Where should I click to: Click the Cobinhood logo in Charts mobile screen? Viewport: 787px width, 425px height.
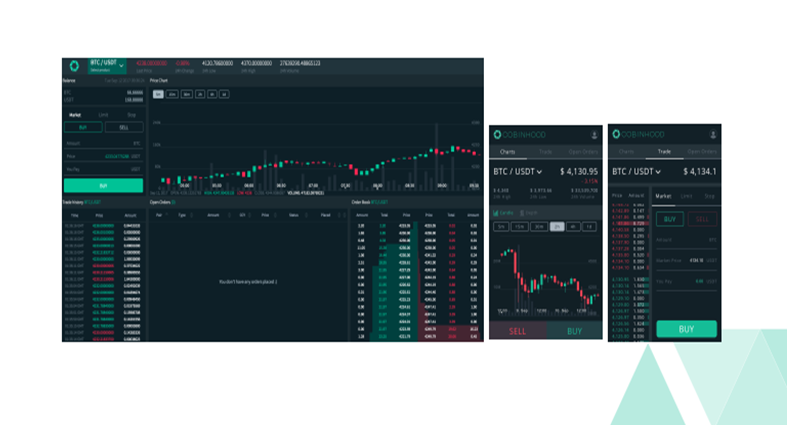(497, 134)
